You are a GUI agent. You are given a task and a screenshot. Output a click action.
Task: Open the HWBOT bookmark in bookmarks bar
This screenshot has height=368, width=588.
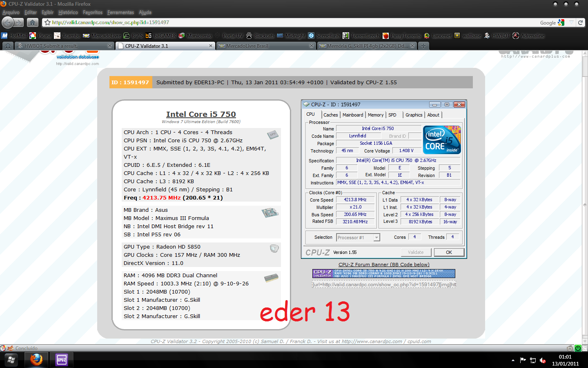tap(497, 36)
